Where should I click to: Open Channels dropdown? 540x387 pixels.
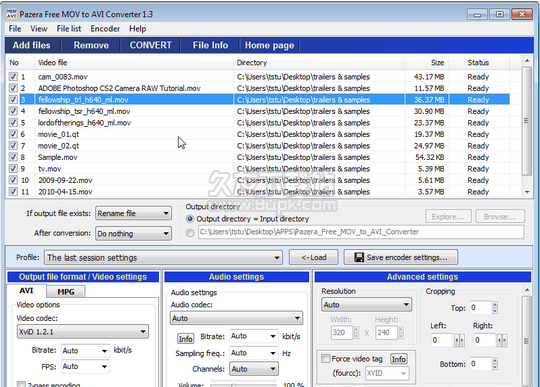(254, 369)
